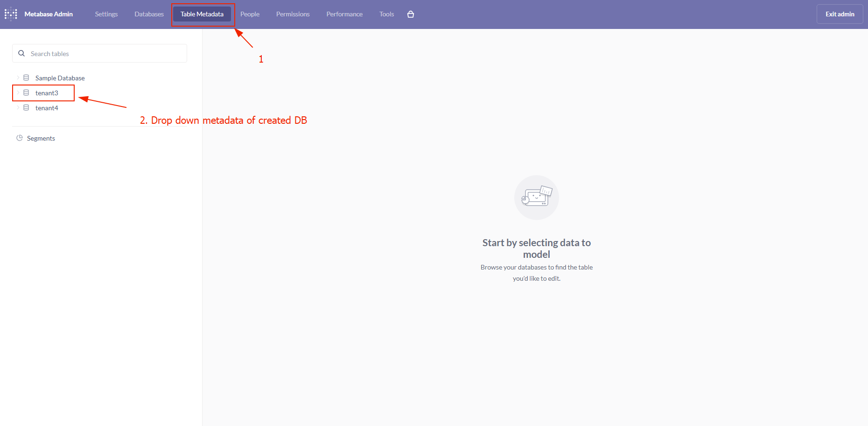Open the store bag icon in navbar

point(411,14)
